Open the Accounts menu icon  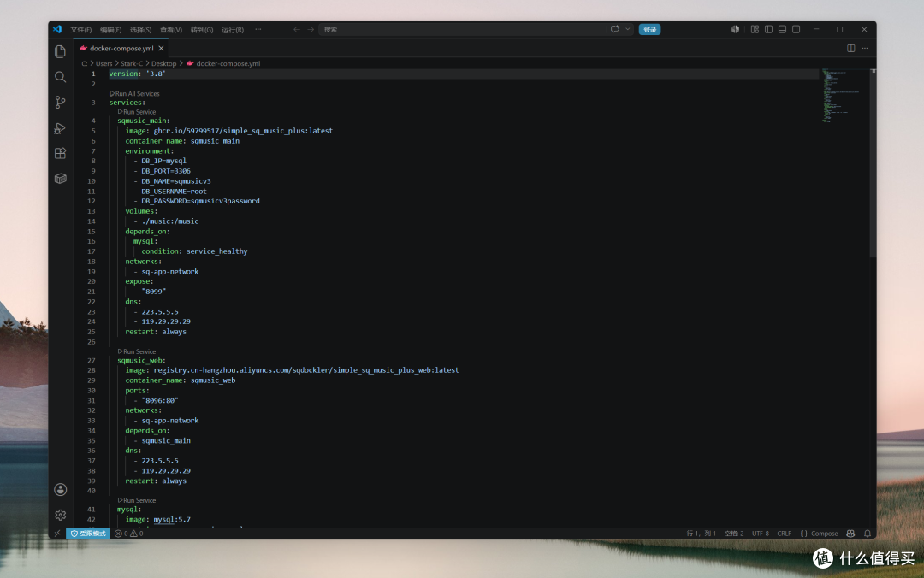pyautogui.click(x=60, y=490)
